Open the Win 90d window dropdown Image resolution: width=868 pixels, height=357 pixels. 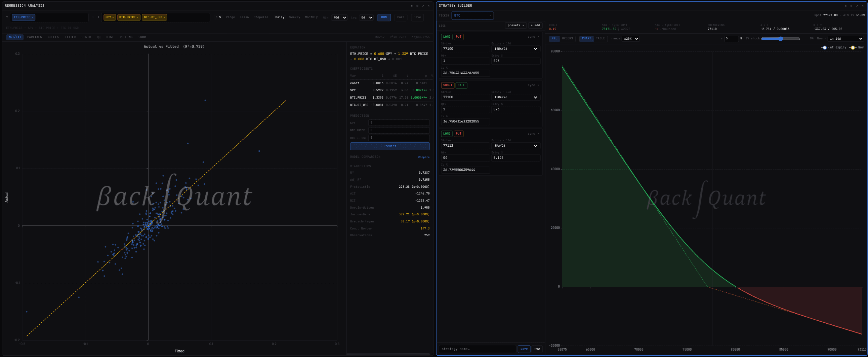point(339,17)
